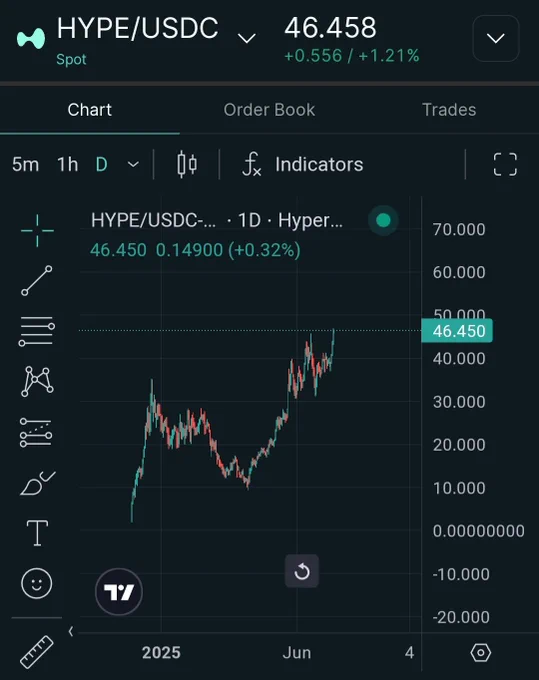
Task: Change candlestick chart type
Action: click(187, 164)
